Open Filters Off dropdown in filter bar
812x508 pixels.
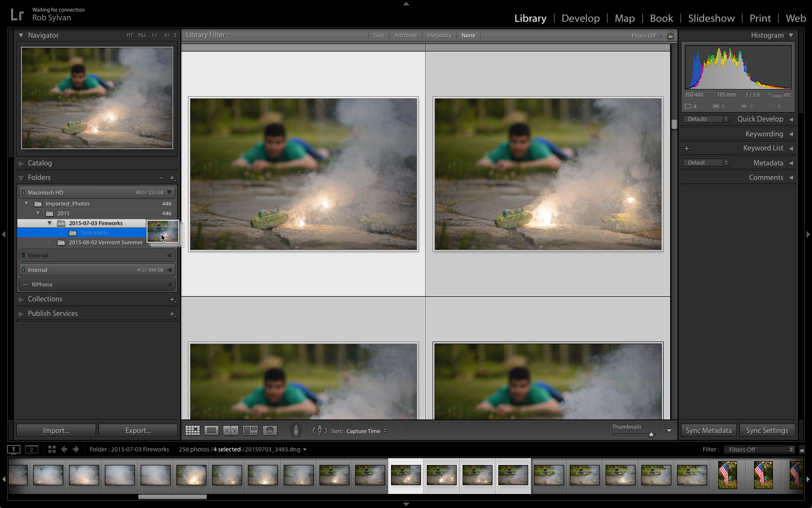pyautogui.click(x=647, y=36)
